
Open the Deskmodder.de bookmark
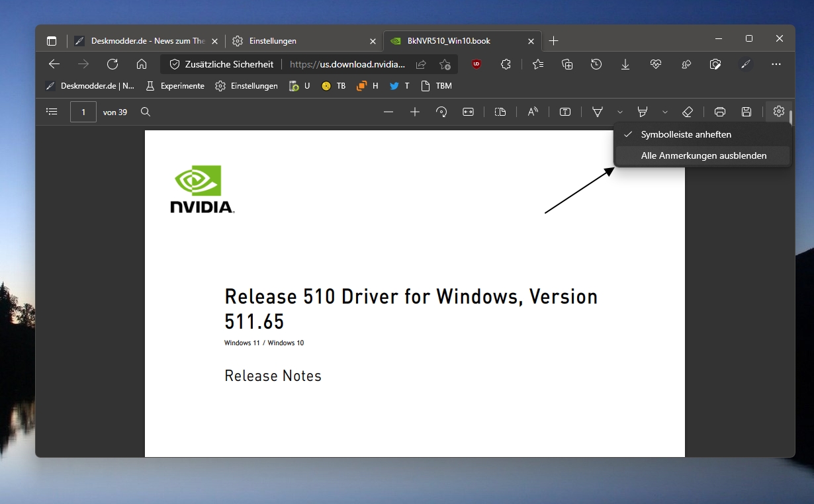(89, 86)
